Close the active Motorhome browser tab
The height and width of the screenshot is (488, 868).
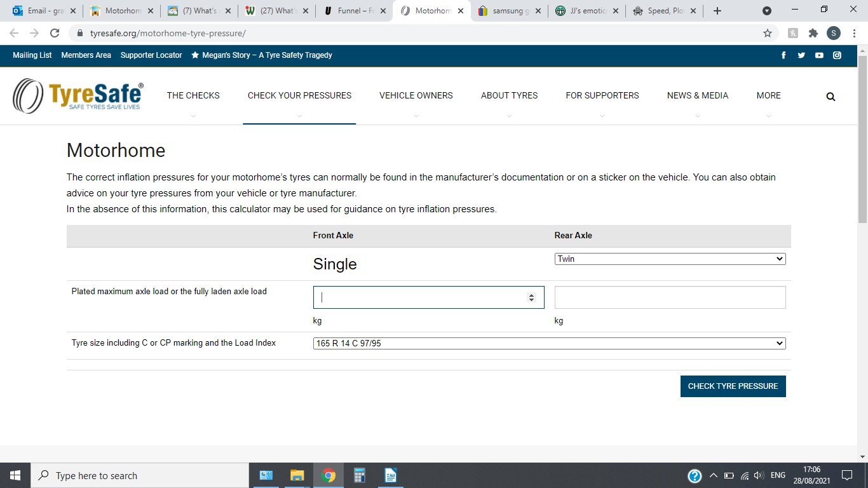pos(461,11)
